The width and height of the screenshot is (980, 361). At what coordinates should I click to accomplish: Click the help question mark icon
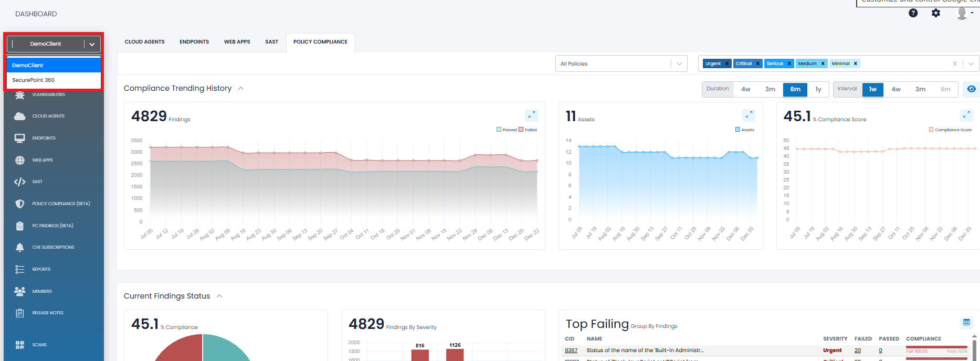click(x=913, y=13)
